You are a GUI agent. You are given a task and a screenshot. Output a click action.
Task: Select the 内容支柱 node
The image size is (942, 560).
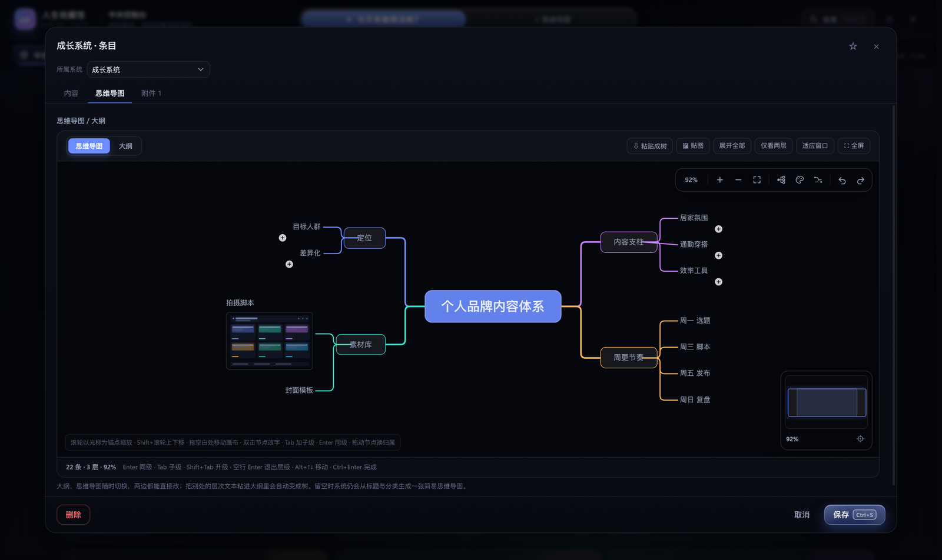coord(629,242)
